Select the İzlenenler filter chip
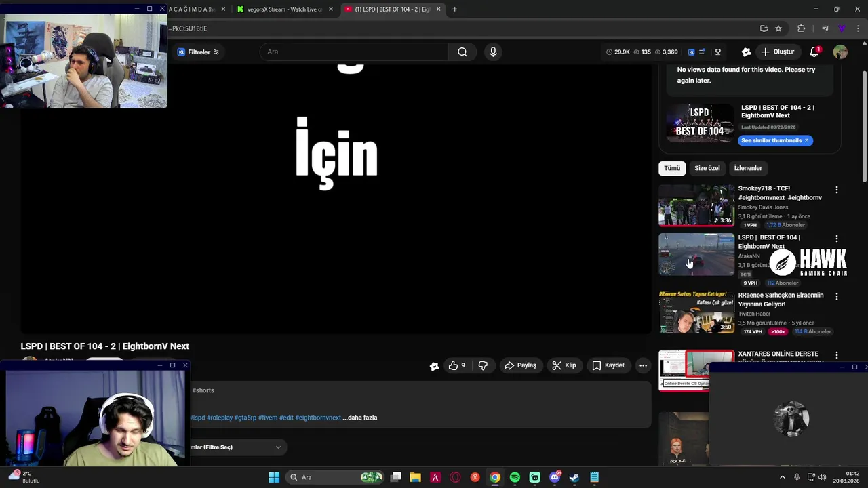Image resolution: width=868 pixels, height=488 pixels. coord(748,168)
